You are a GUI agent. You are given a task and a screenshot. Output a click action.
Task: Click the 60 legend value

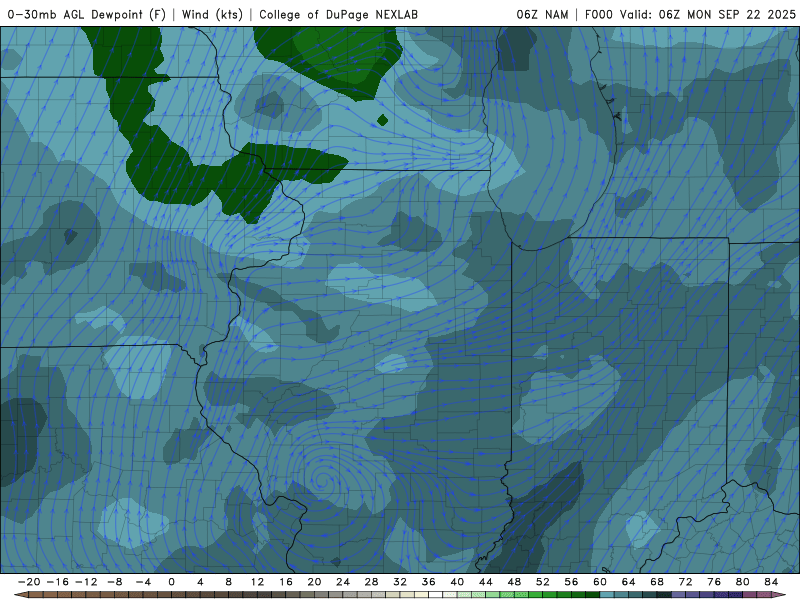click(x=600, y=582)
